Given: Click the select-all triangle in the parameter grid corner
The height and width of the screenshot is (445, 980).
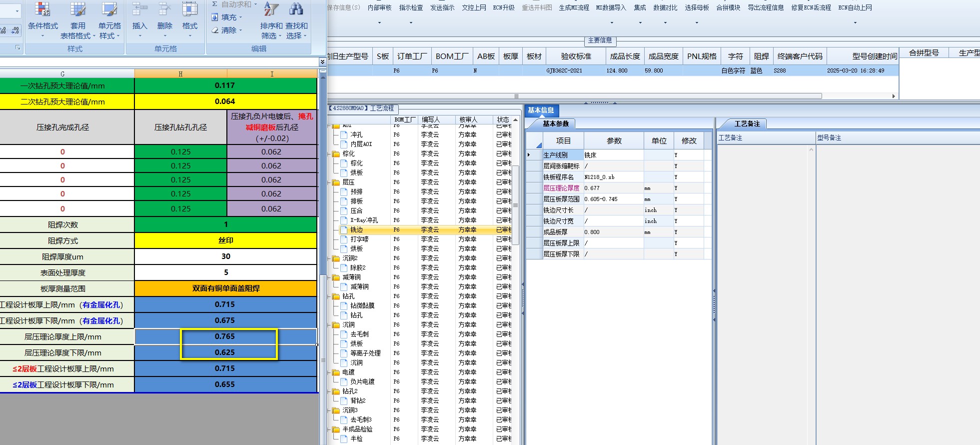Looking at the screenshot, I should coord(539,145).
